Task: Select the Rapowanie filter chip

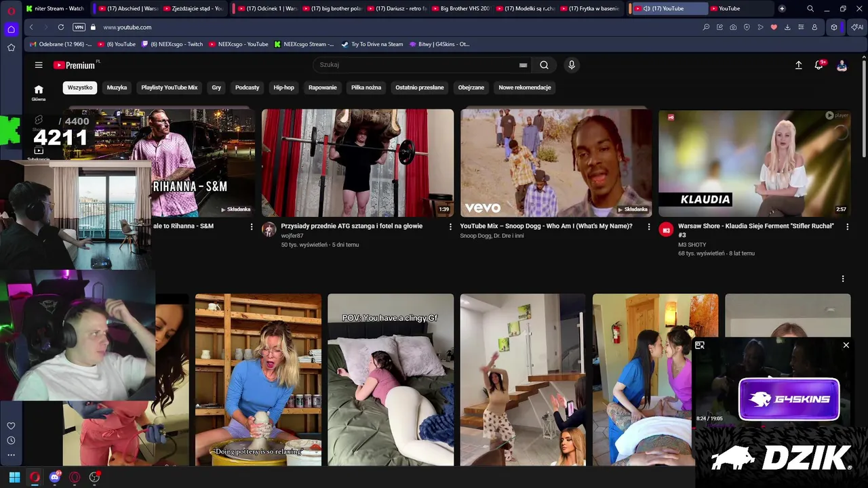Action: pyautogui.click(x=323, y=87)
